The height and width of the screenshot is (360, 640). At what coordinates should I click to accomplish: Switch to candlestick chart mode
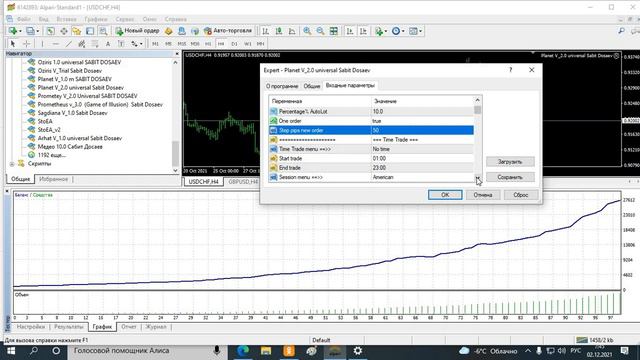(279, 31)
